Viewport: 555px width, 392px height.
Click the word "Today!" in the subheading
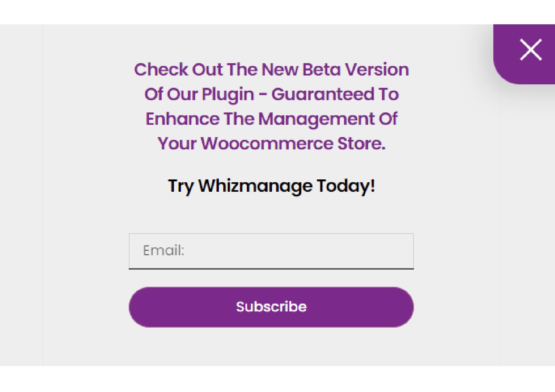346,186
